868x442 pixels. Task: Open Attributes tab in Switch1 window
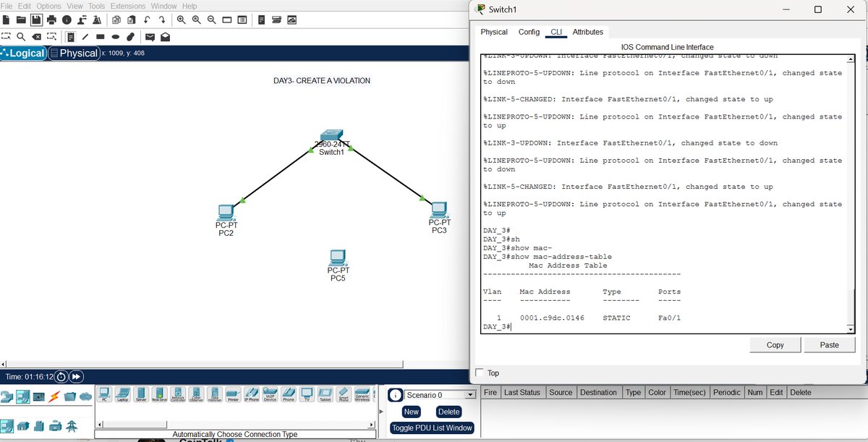coord(587,32)
